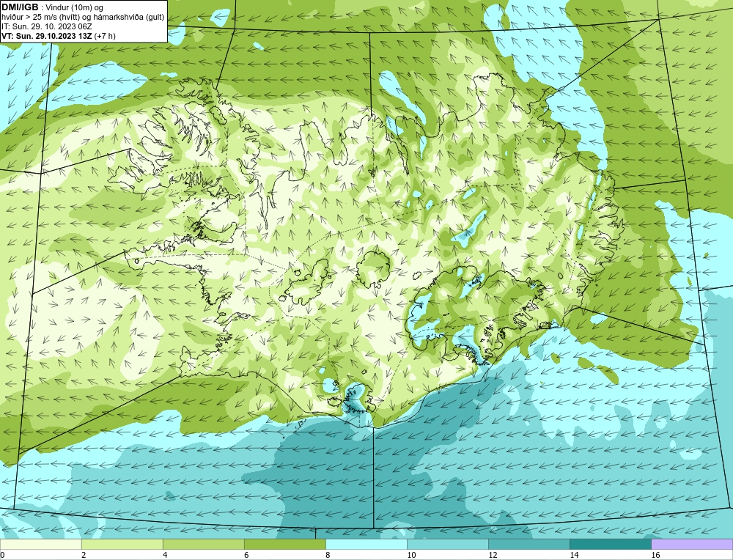Click the 10–12 m/s turquoise legend swatch
Viewport: 733px width, 560px height.
coord(447,544)
